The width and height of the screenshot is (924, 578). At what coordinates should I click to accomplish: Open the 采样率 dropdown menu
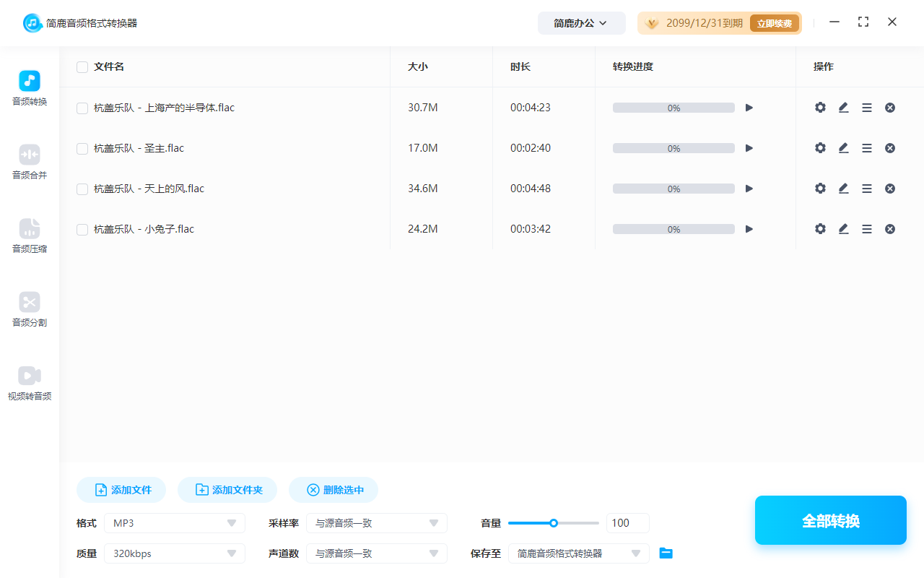click(376, 522)
